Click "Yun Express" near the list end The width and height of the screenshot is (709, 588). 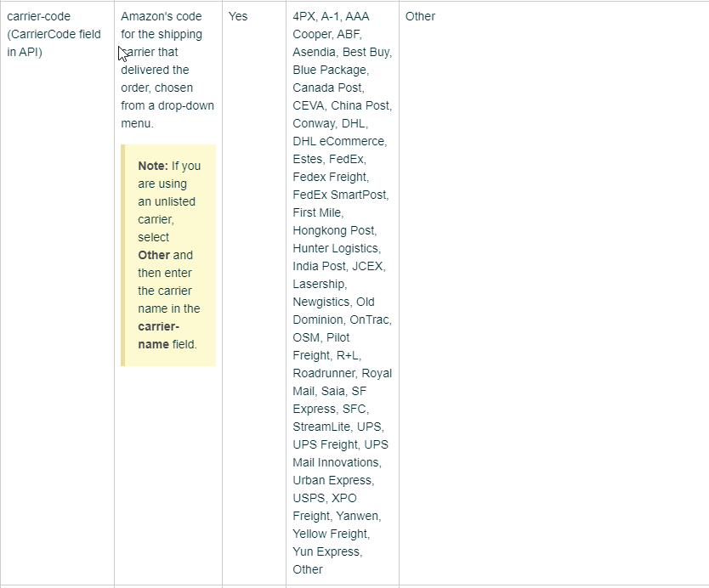[326, 551]
